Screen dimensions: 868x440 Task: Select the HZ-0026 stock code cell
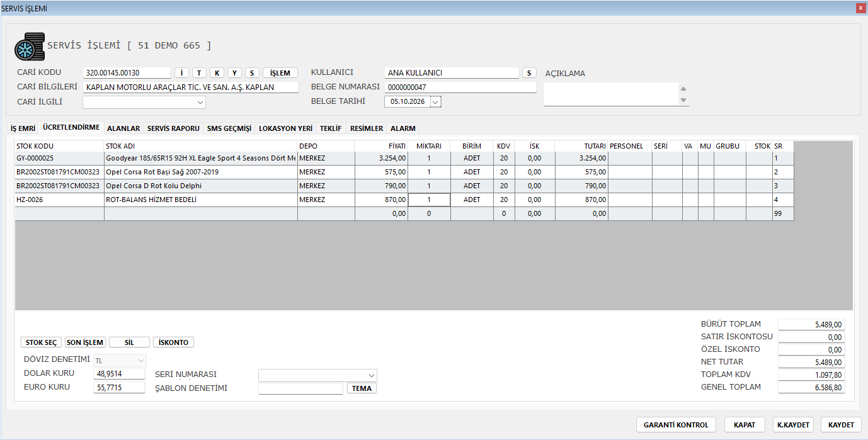[x=59, y=200]
